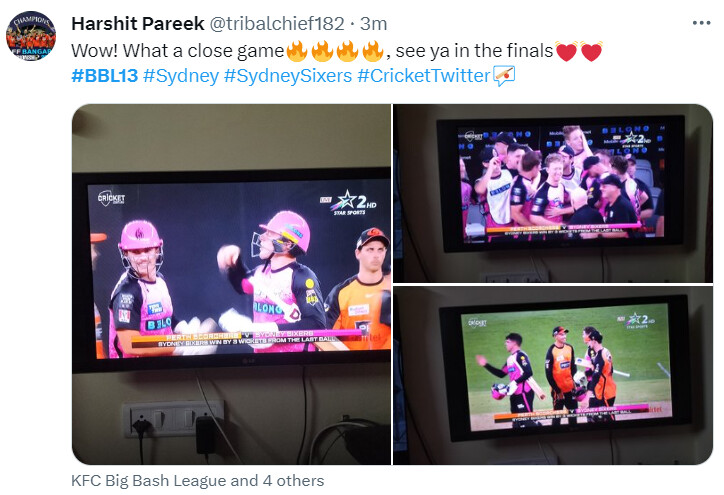Viewport: 724px width, 495px height.
Task: Open the 3m tweet timestamp
Action: tap(374, 24)
